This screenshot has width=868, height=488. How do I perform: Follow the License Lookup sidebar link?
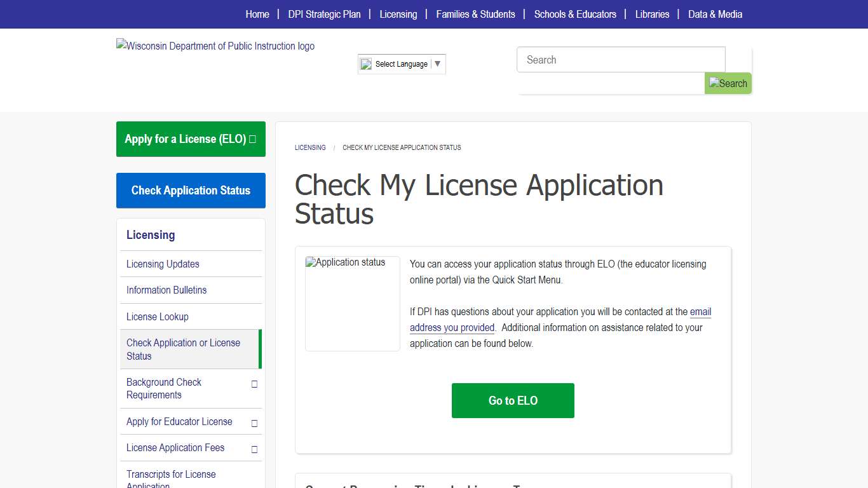click(x=157, y=316)
